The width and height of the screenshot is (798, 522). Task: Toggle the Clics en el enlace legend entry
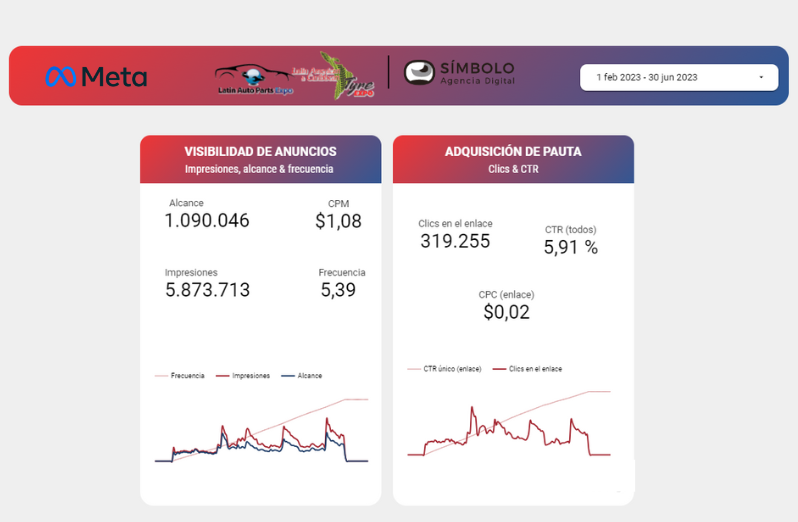coord(527,369)
